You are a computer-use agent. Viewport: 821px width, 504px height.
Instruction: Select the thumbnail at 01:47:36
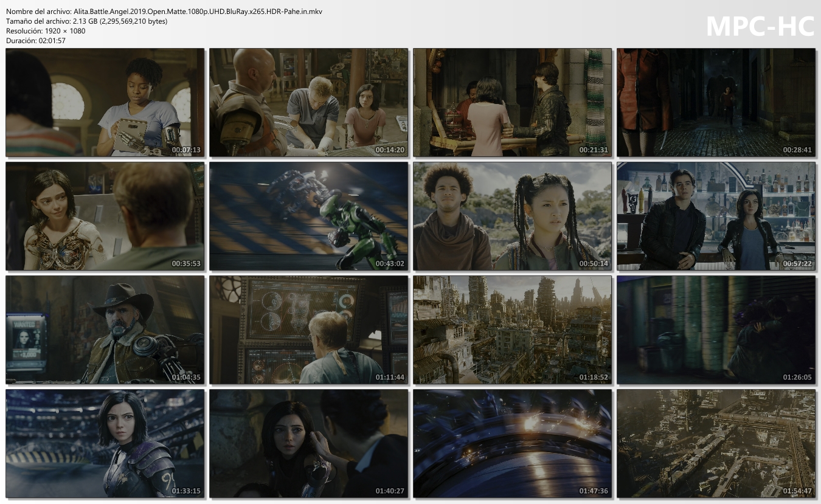(513, 443)
